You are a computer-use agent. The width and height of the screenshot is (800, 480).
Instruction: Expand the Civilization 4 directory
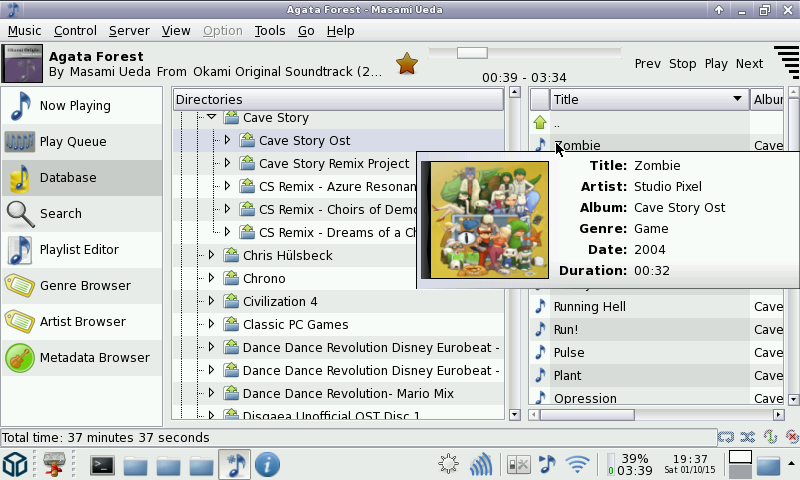[211, 301]
